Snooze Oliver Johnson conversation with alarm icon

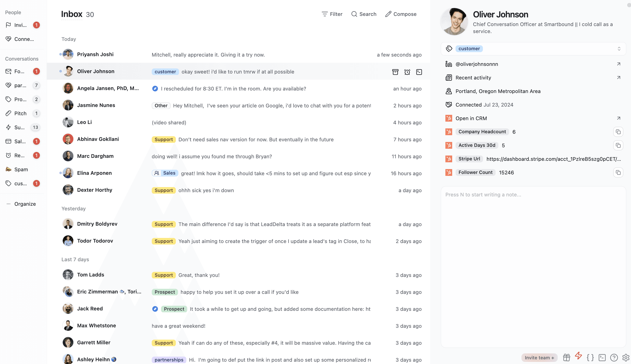[x=407, y=72]
